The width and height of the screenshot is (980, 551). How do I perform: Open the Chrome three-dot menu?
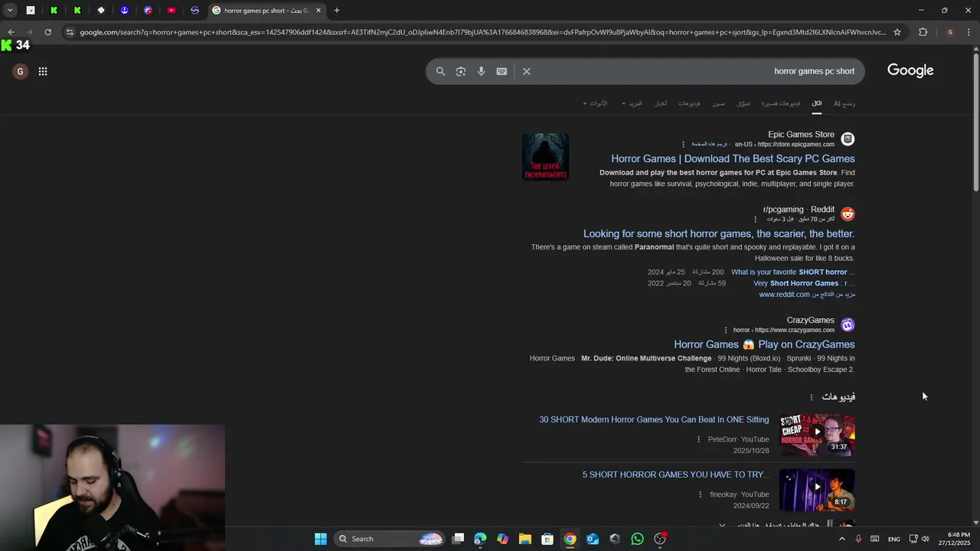tap(969, 32)
